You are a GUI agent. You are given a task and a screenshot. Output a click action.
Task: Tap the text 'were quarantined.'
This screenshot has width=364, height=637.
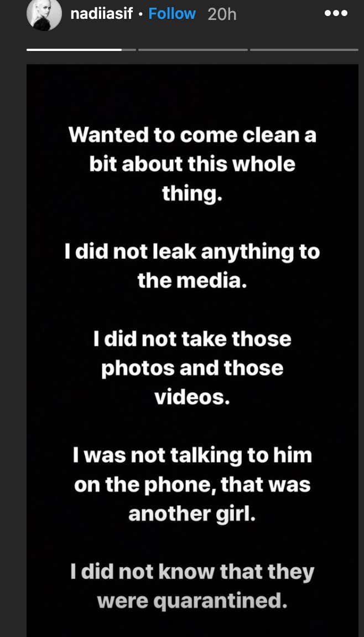point(193,601)
